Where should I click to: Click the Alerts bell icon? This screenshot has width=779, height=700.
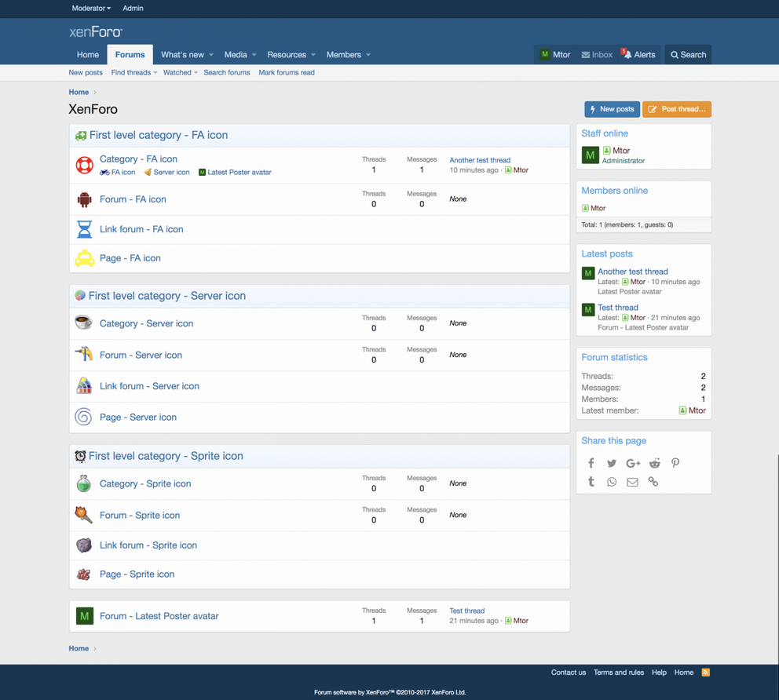coord(627,54)
